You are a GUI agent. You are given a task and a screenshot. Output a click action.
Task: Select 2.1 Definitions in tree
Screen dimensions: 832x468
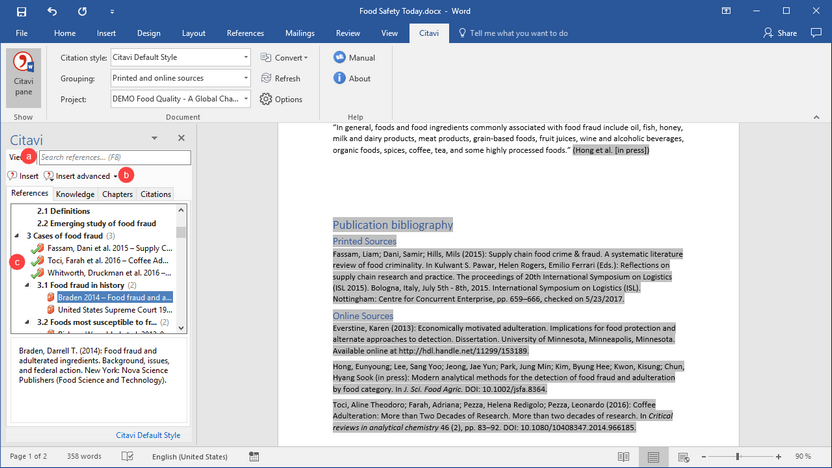click(x=64, y=211)
